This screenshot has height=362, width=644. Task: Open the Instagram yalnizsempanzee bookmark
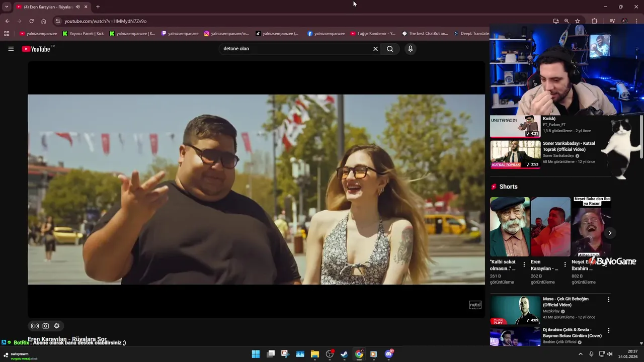pyautogui.click(x=226, y=34)
